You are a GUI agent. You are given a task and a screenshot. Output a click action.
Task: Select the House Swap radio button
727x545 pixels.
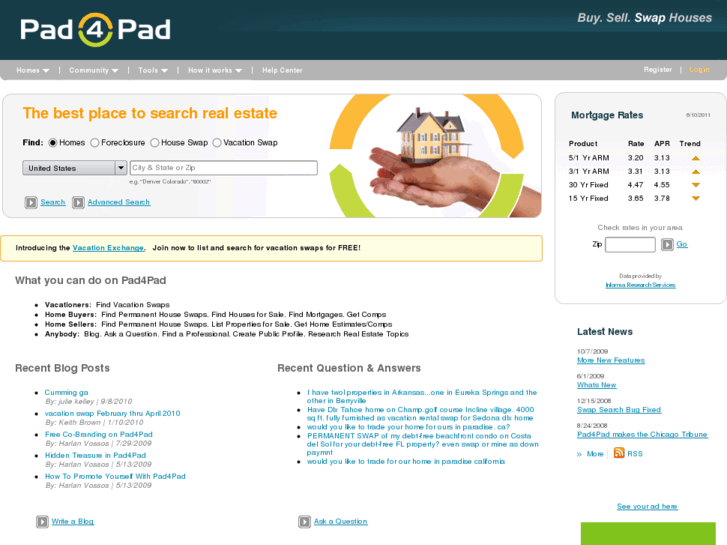(x=154, y=143)
